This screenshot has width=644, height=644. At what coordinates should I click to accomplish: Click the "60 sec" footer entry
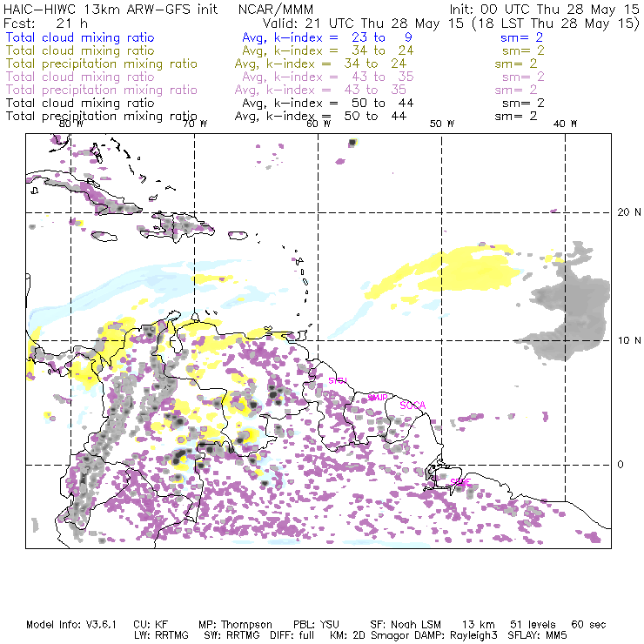[588, 625]
